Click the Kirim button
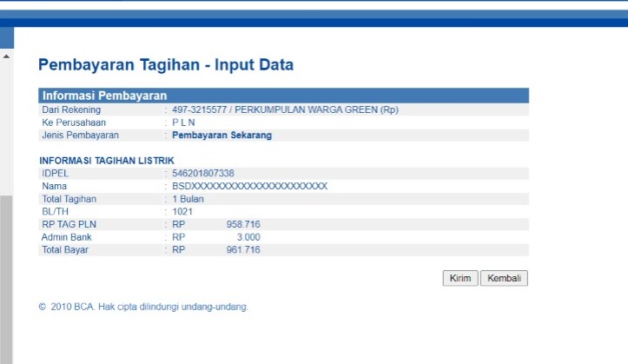 [459, 279]
